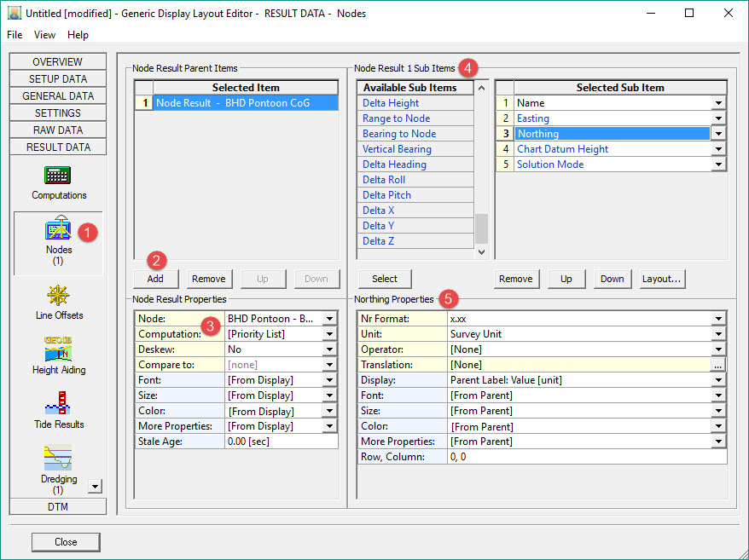Click the Height Aiding icon
The image size is (749, 560).
click(x=58, y=351)
